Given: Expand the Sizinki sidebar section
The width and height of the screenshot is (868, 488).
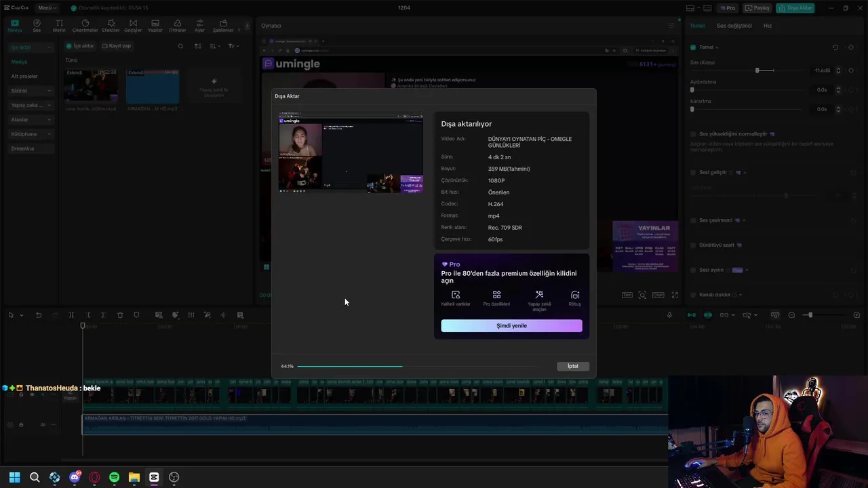Looking at the screenshot, I should 31,91.
